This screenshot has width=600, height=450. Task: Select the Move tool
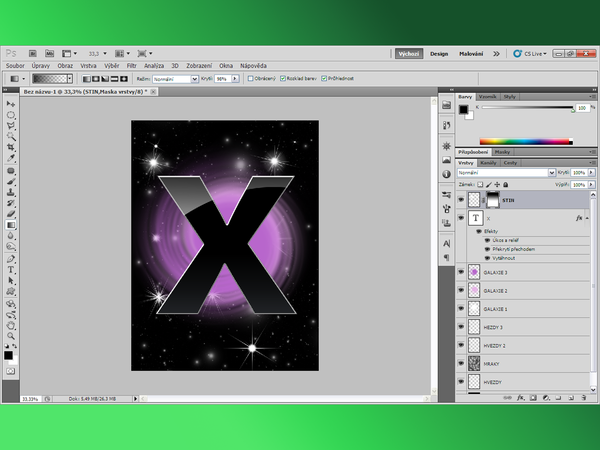11,104
